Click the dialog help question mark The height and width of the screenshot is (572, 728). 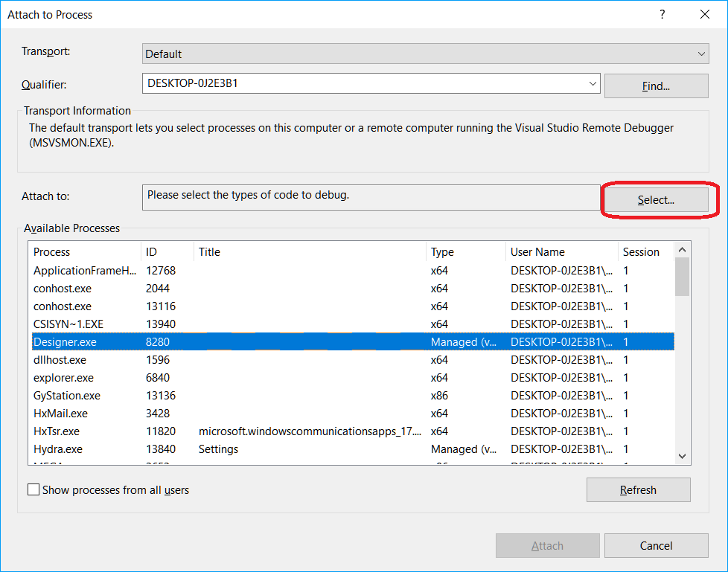pos(662,14)
